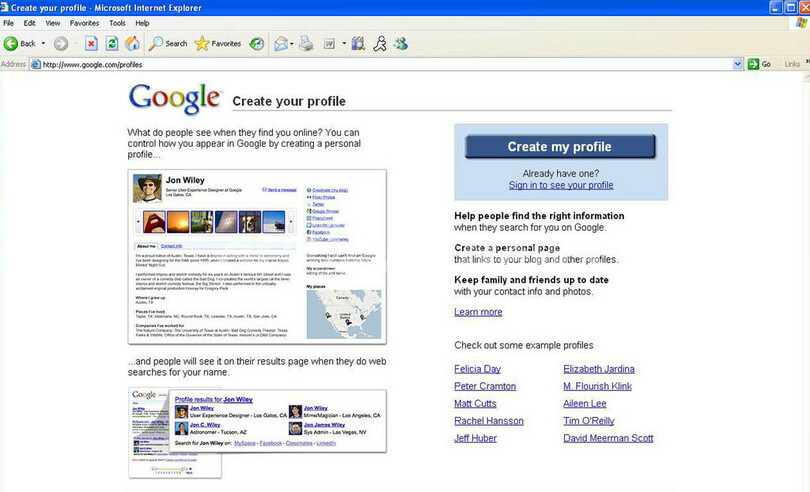Open the Search toolbar button

[168, 43]
